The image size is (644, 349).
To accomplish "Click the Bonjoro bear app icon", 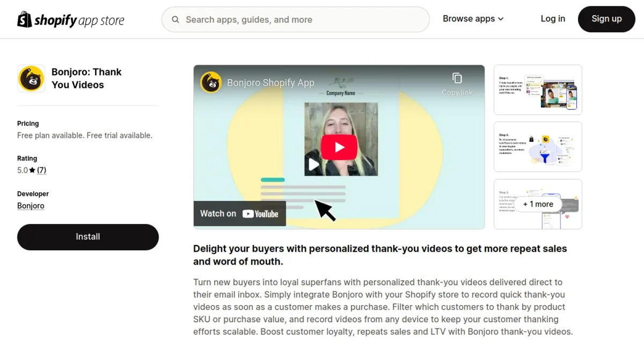I will (31, 79).
